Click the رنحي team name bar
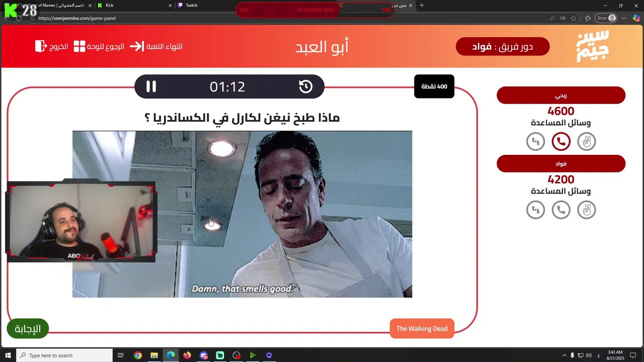The image size is (644, 362). coord(561,96)
